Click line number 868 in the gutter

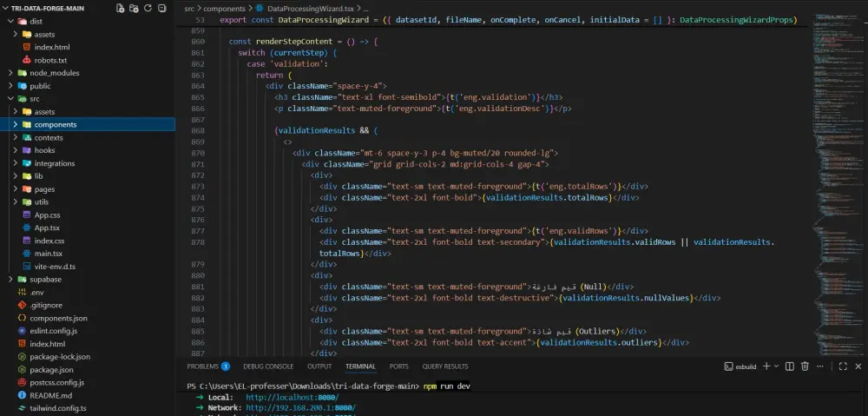pos(198,131)
